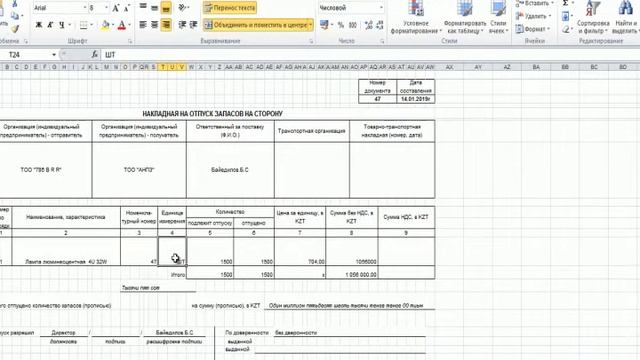Select column header AZ
Screen dimensions: 640x360
507,67
